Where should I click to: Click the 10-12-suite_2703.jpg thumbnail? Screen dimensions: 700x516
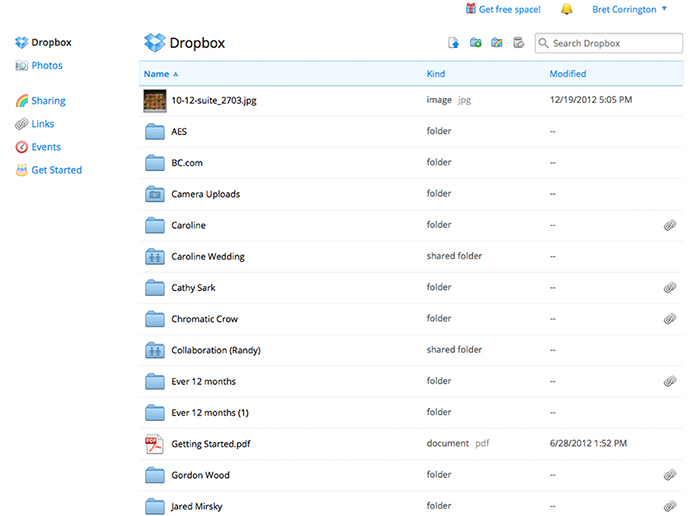tap(154, 100)
